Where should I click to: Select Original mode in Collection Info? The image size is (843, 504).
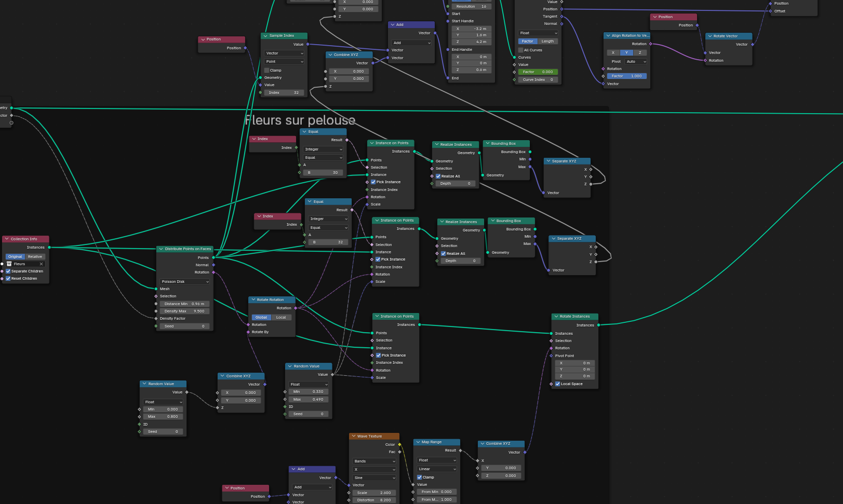15,256
